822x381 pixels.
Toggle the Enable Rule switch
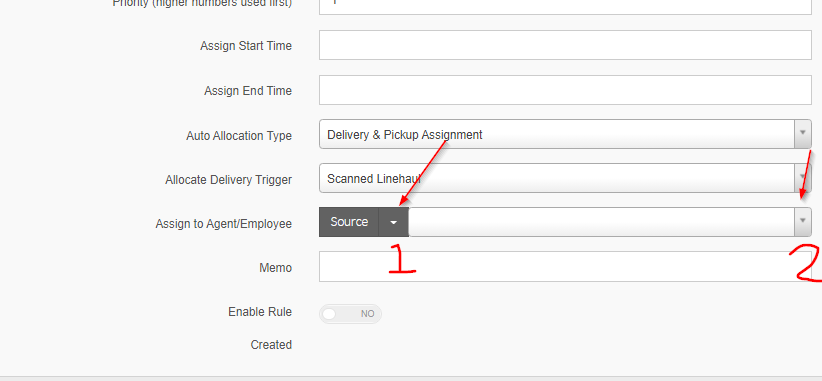tap(350, 314)
